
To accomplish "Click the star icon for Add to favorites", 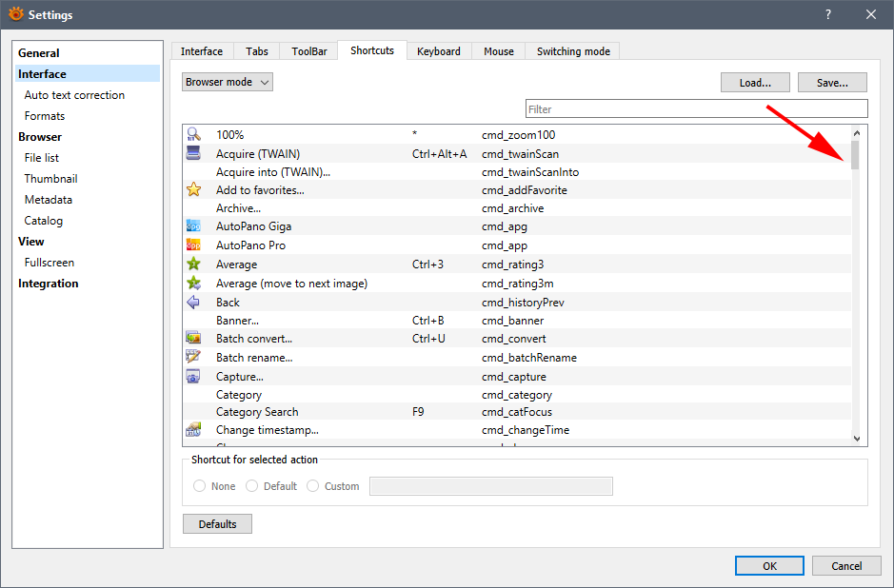I will [193, 190].
